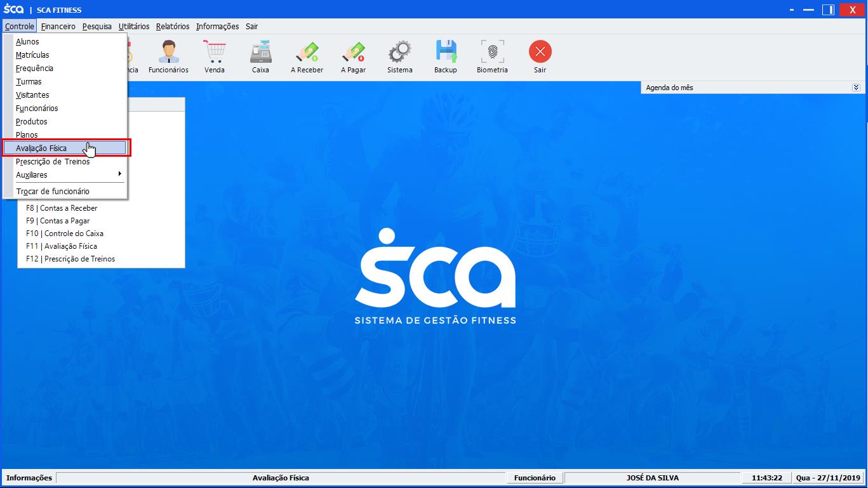Open the A Pagar toolbar icon
868x488 pixels.
(x=353, y=56)
